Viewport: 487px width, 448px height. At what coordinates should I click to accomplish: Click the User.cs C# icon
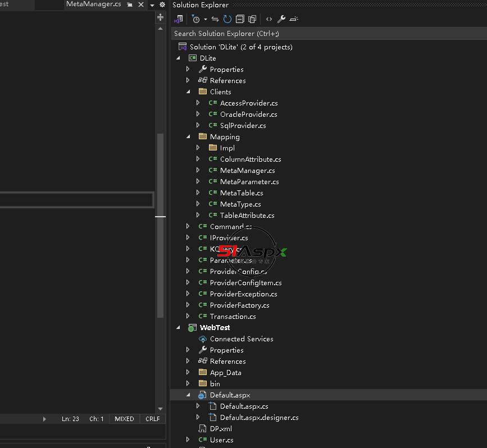click(203, 440)
